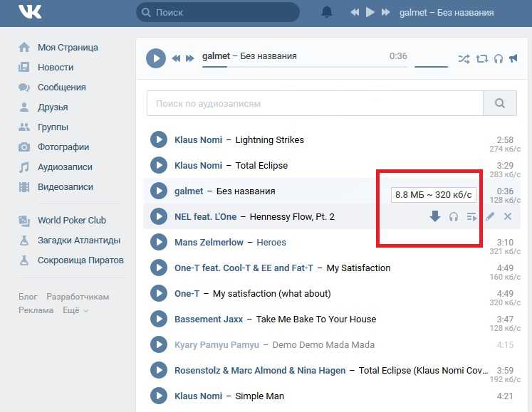The height and width of the screenshot is (412, 532).
Task: Click the top 'Поиск' search box
Action: [218, 13]
